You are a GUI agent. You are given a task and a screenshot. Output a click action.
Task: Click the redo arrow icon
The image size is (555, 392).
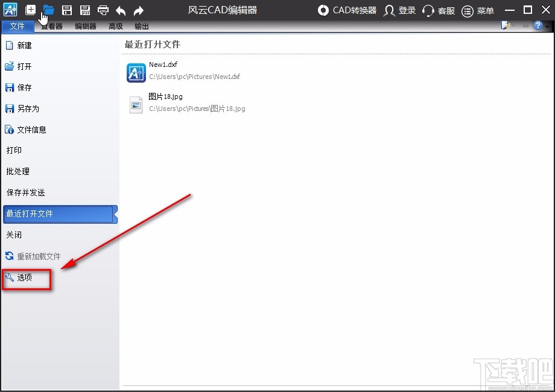coord(139,10)
